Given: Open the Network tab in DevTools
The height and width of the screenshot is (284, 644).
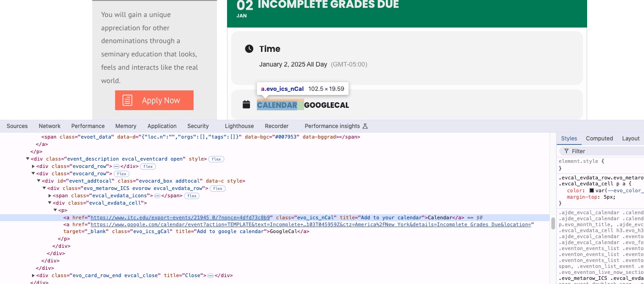Looking at the screenshot, I should click(x=50, y=126).
